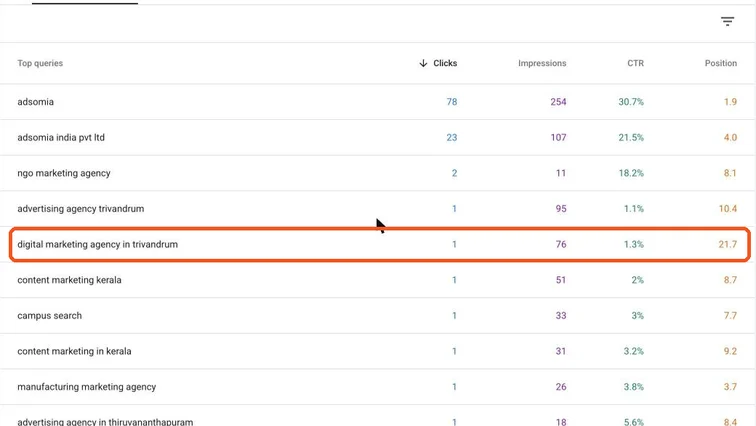
Task: Click the 76 impressions value
Action: 561,244
